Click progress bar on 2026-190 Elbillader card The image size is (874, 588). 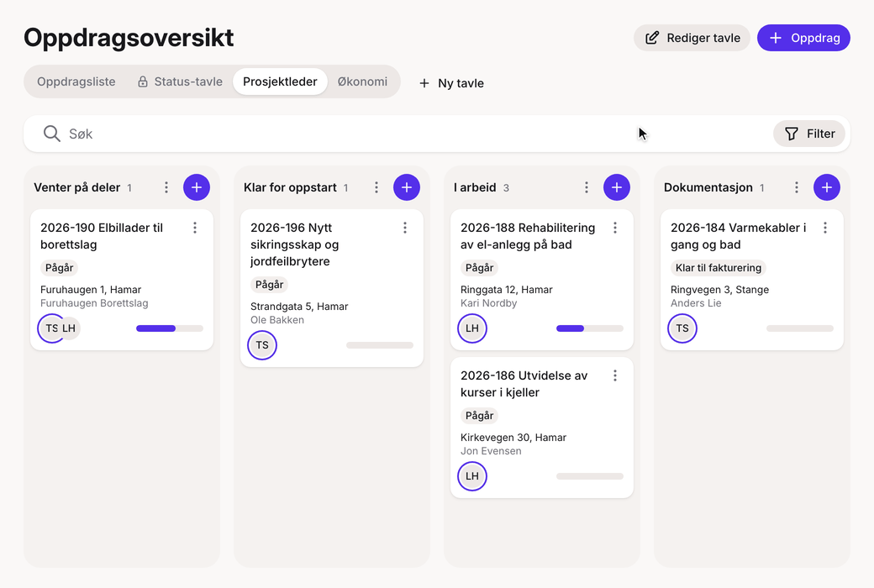170,328
